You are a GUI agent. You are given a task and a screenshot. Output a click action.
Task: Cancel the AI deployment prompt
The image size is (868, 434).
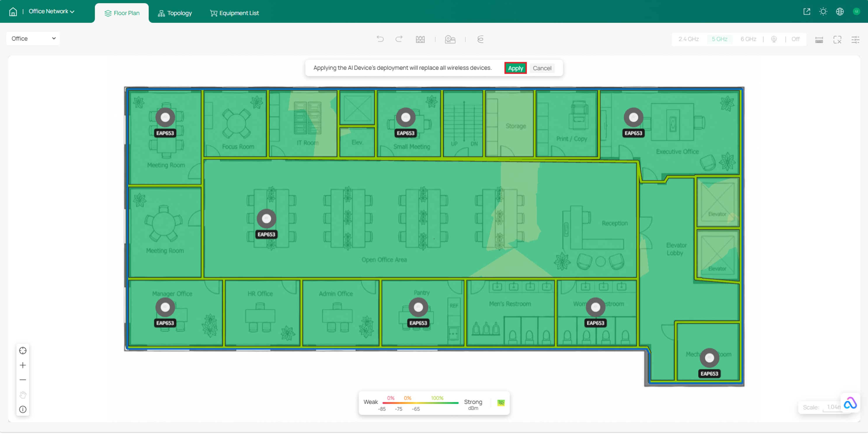(542, 68)
